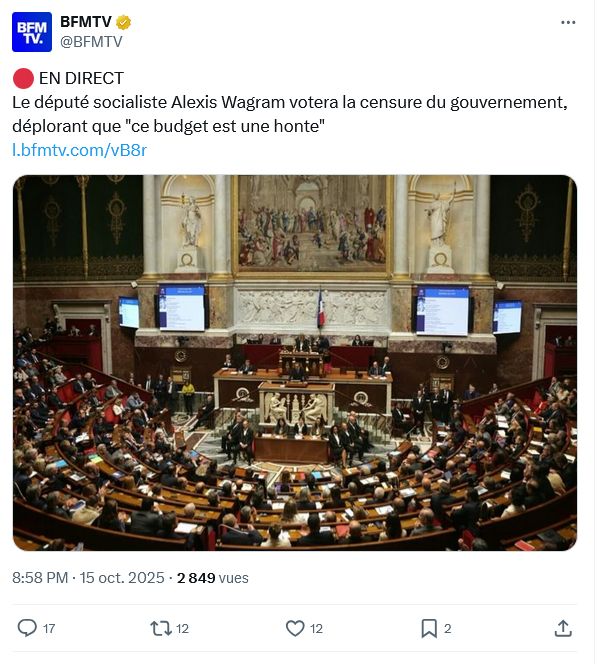The height and width of the screenshot is (664, 612).
Task: Follow the l.bfmtv.com/vB8r link
Action: pyautogui.click(x=79, y=150)
